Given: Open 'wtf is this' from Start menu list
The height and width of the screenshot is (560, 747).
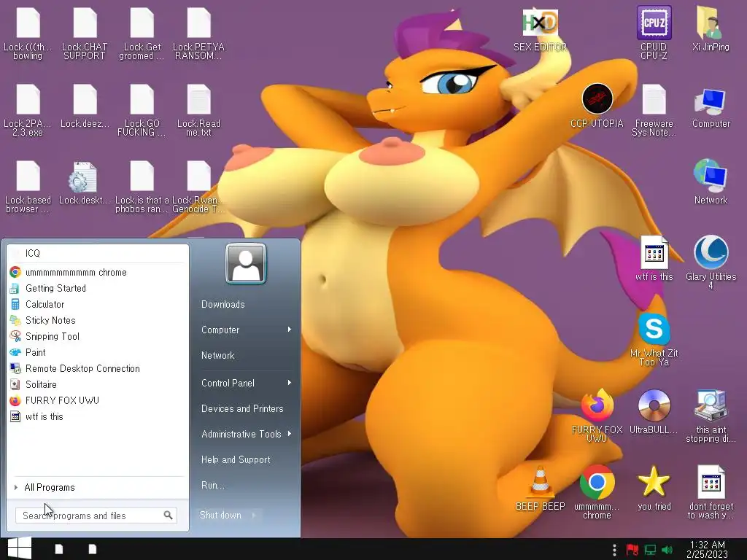Looking at the screenshot, I should click(x=97, y=416).
